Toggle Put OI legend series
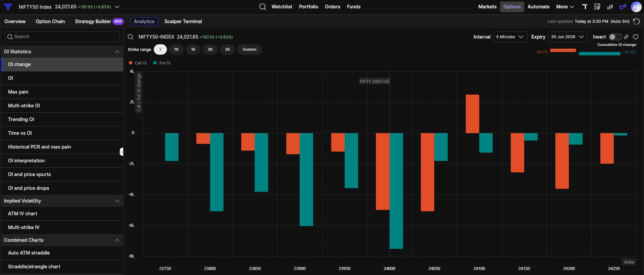 (162, 63)
